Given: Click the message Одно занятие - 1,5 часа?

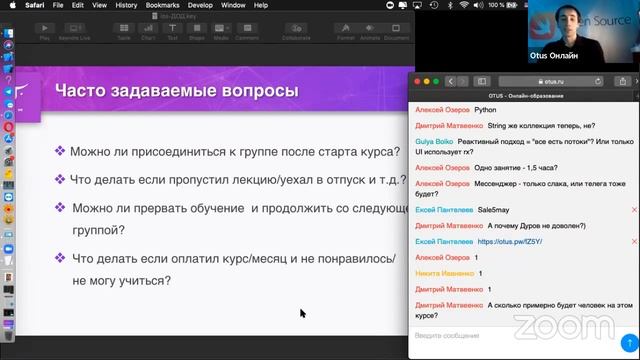Looking at the screenshot, I should (516, 168).
